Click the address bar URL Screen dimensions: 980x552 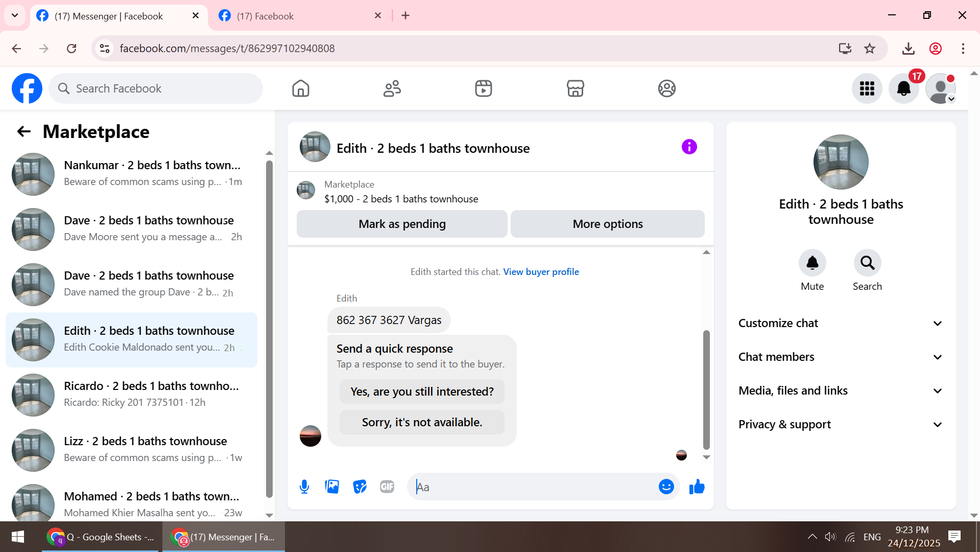[x=227, y=49]
